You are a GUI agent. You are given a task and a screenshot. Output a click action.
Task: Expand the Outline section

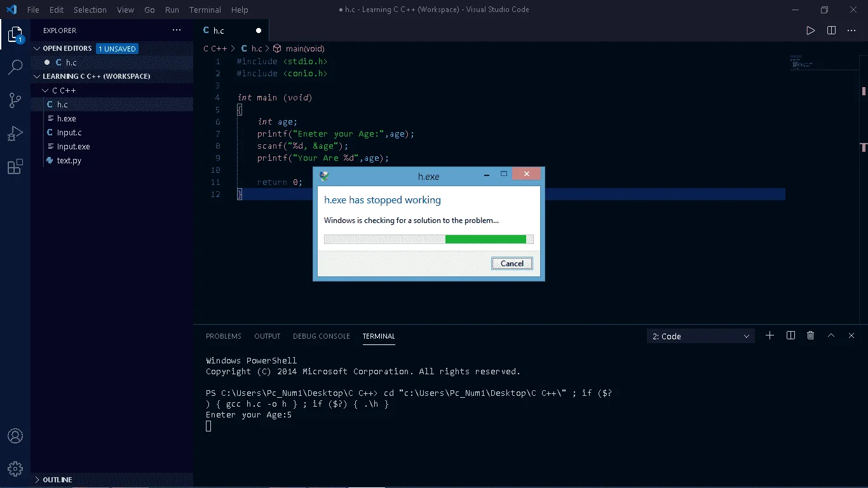coord(112,480)
